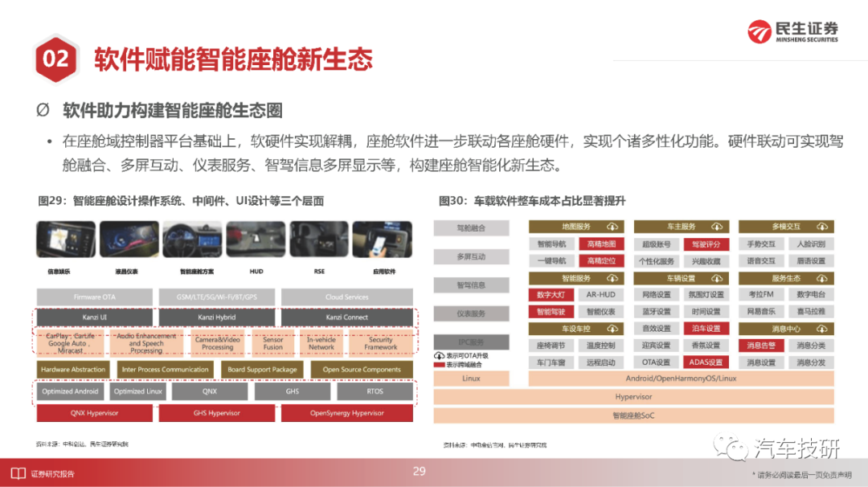Click the AR-HUD cell
The image size is (868, 487).
[x=601, y=295]
